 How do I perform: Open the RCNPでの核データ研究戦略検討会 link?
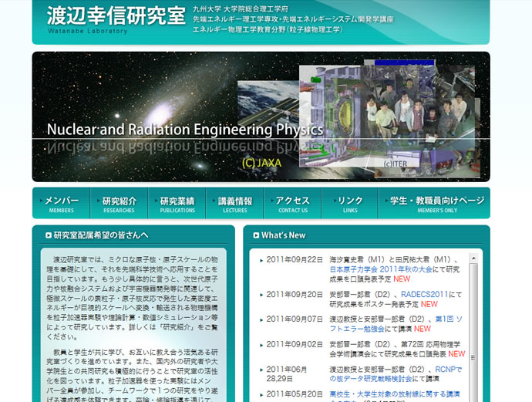point(396,373)
